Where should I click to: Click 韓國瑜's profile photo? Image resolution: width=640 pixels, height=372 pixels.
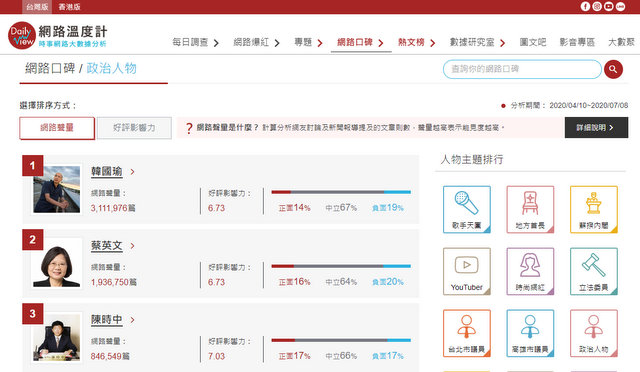pyautogui.click(x=57, y=189)
